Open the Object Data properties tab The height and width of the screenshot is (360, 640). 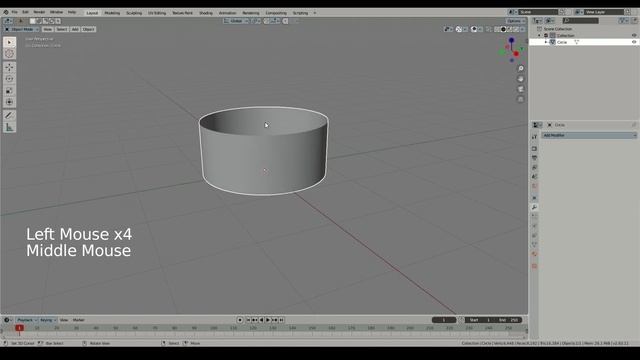tap(534, 245)
